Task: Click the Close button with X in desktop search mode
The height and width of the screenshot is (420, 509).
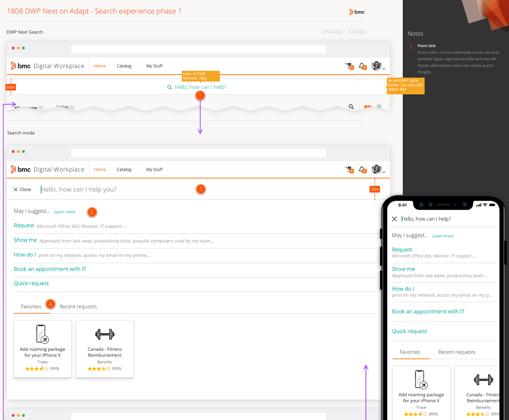Action: tap(22, 190)
